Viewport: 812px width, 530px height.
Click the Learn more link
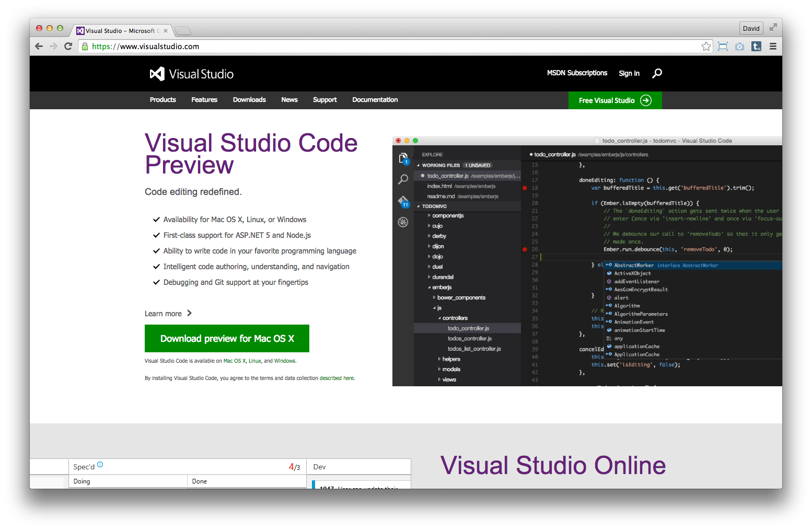click(x=168, y=314)
